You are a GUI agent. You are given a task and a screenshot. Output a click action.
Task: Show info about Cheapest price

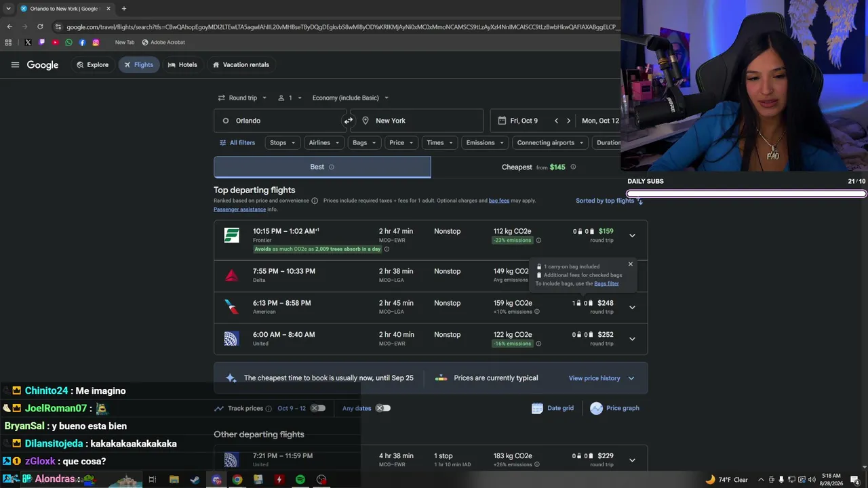[573, 167]
